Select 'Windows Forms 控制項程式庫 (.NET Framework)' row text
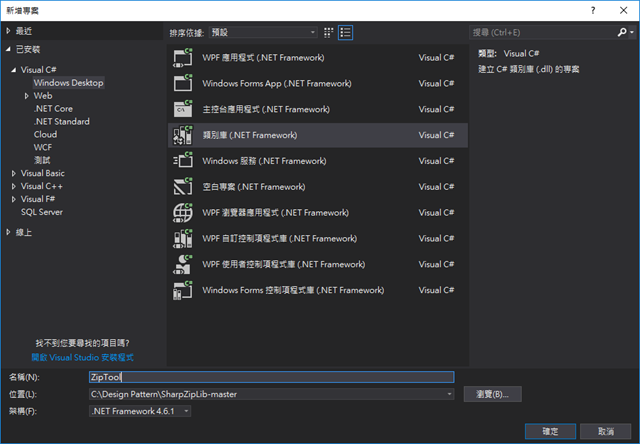The image size is (640, 444). pyautogui.click(x=293, y=291)
